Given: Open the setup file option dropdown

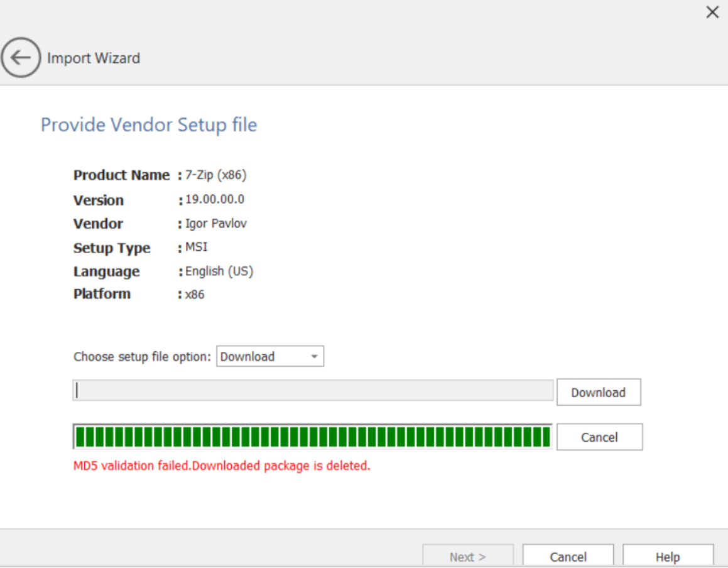Looking at the screenshot, I should [270, 356].
